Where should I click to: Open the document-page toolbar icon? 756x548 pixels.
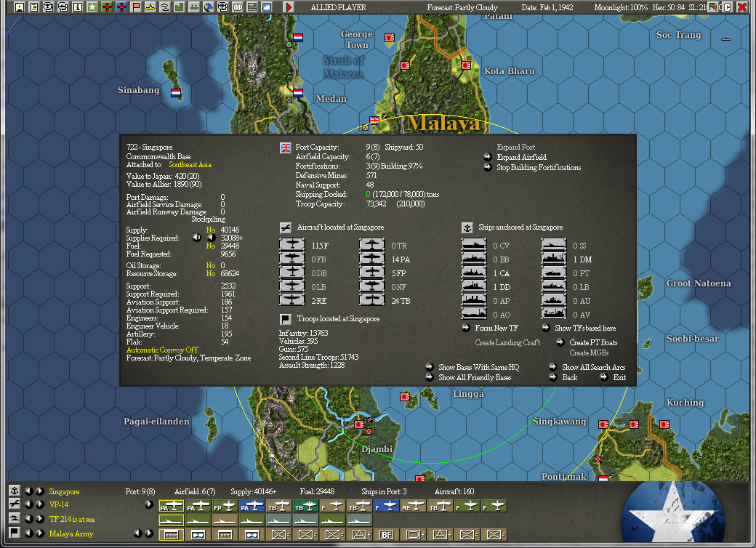[33, 7]
